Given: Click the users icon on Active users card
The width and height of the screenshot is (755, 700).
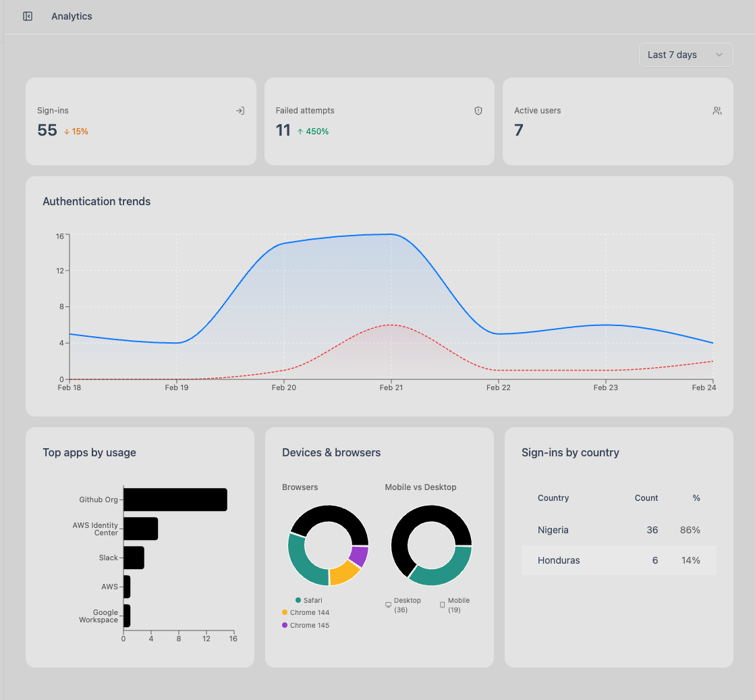Looking at the screenshot, I should pyautogui.click(x=717, y=110).
